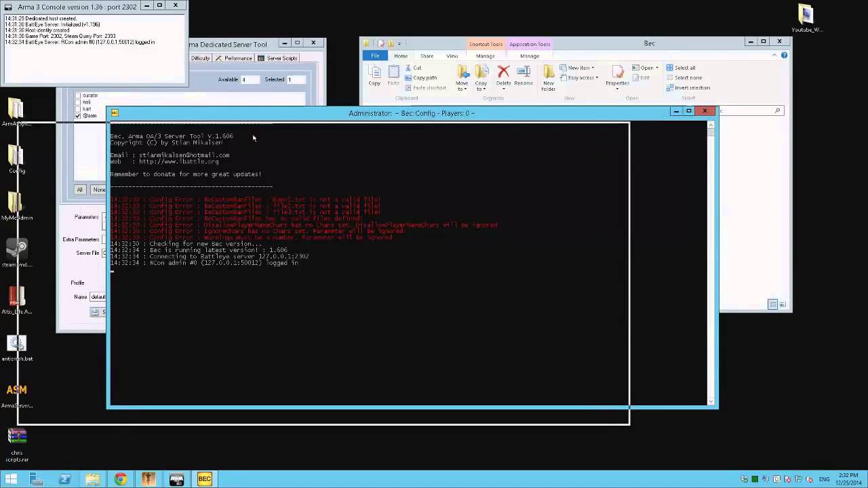Screen dimensions: 868x488
Task: Click the search magnifier in Bec Explorer
Action: point(778,110)
